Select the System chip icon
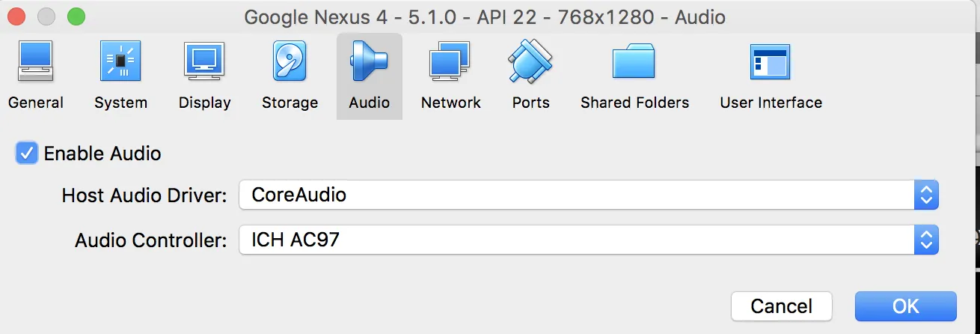980x334 pixels. [120, 61]
